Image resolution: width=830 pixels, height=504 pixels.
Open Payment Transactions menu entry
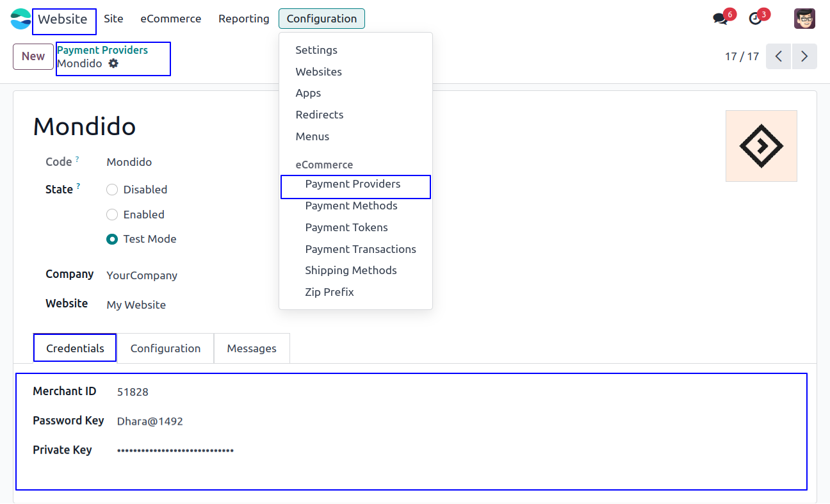[361, 249]
